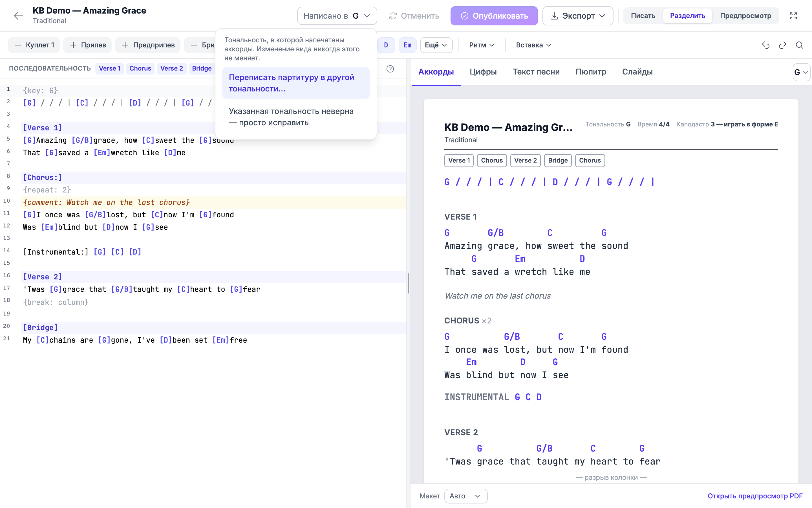Open the PDF preview link
The image size is (812, 508).
755,496
